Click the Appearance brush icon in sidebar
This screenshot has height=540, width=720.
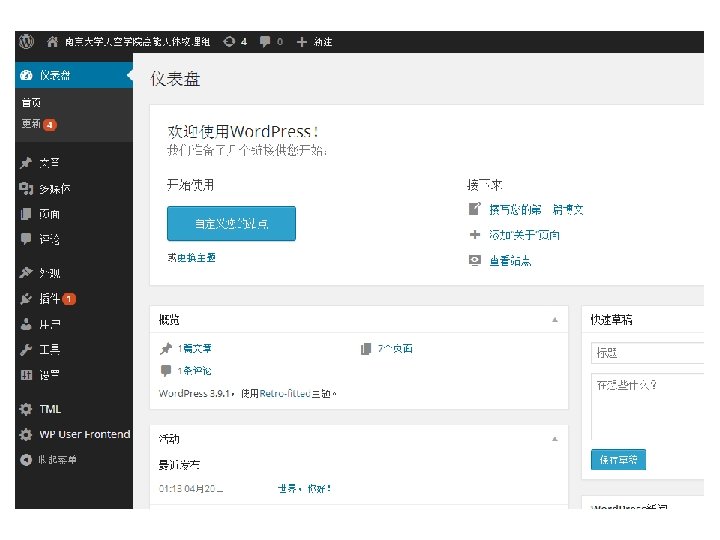pos(26,273)
